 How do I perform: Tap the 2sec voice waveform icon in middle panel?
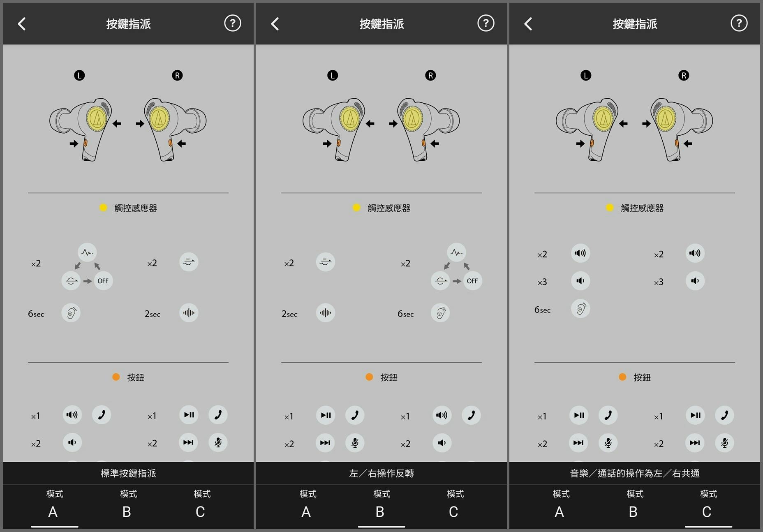tap(325, 313)
